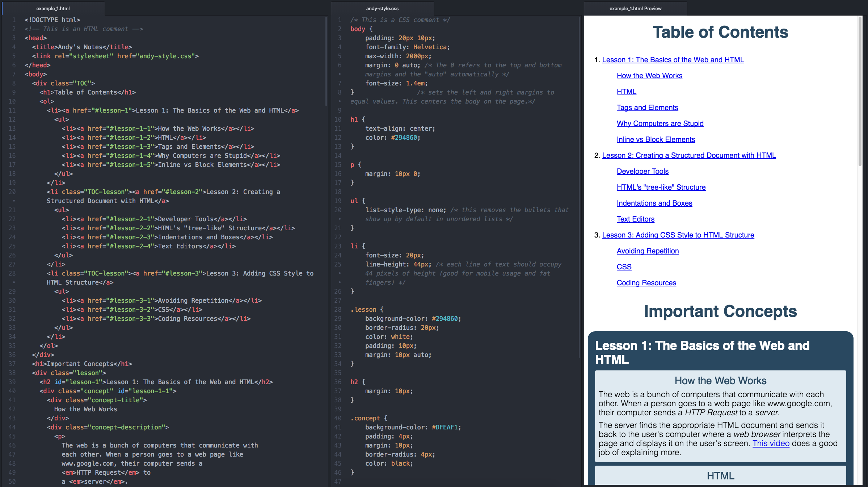This screenshot has width=868, height=487.
Task: Open the "Tags and Elements" link
Action: tap(647, 108)
